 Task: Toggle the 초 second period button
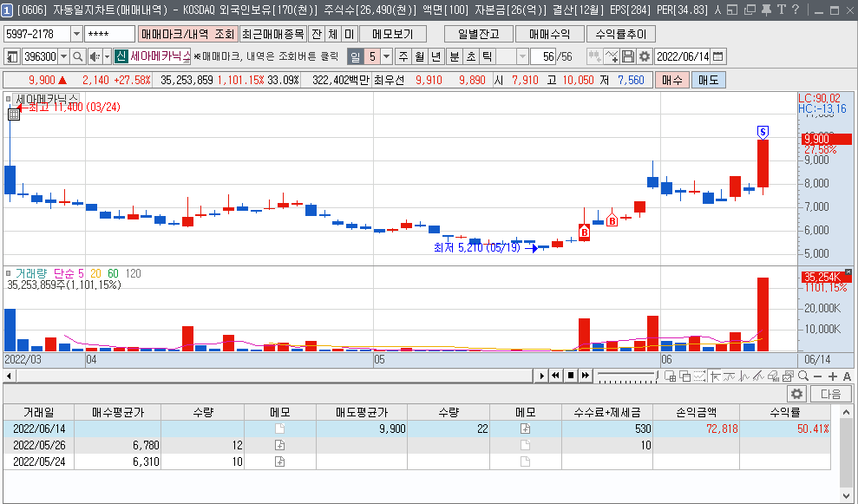pyautogui.click(x=470, y=56)
